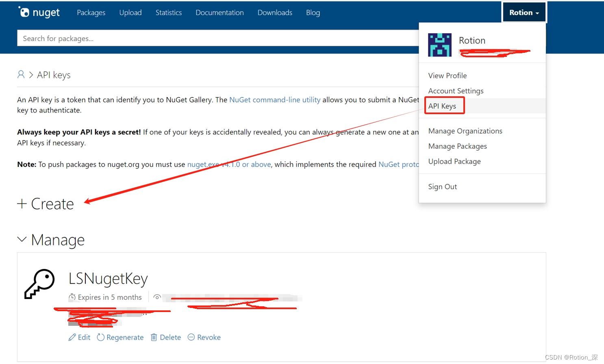
Task: Click the eye icon to reveal the API key
Action: (x=157, y=297)
